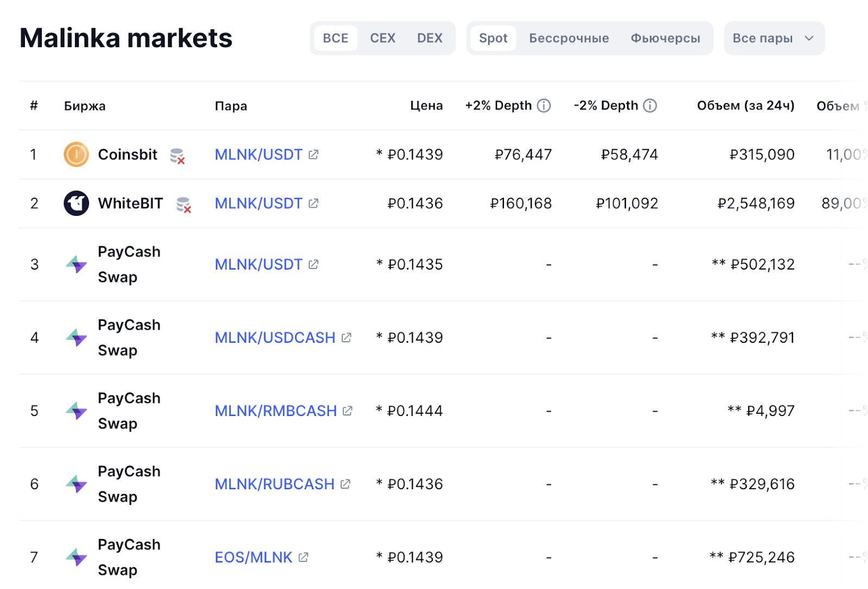Click external link icon next to MLNK/RMBCASH
This screenshot has width=868, height=589.
point(348,411)
